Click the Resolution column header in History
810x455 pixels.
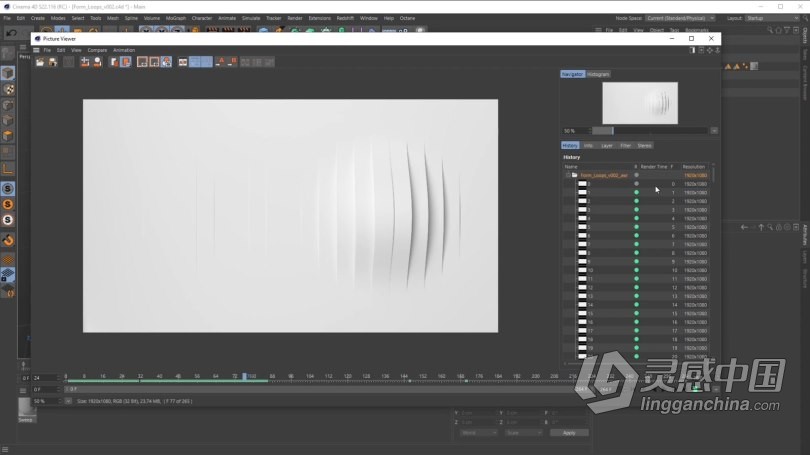click(x=694, y=167)
